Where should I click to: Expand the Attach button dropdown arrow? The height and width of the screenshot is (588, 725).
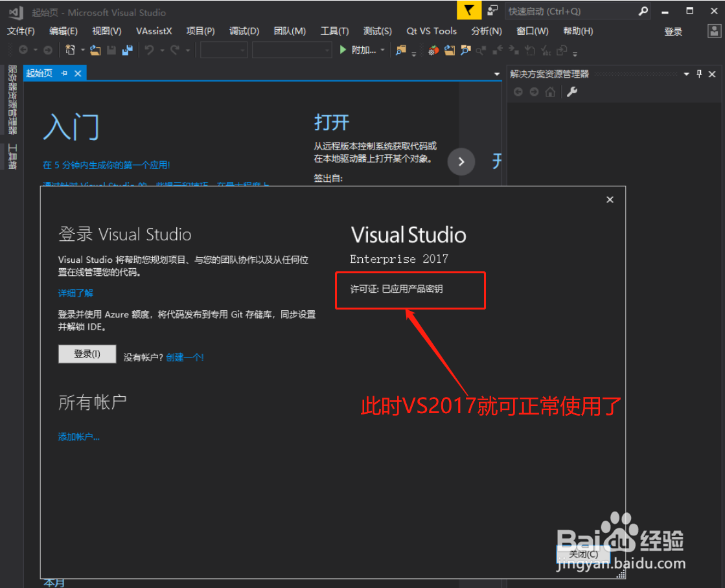point(382,50)
